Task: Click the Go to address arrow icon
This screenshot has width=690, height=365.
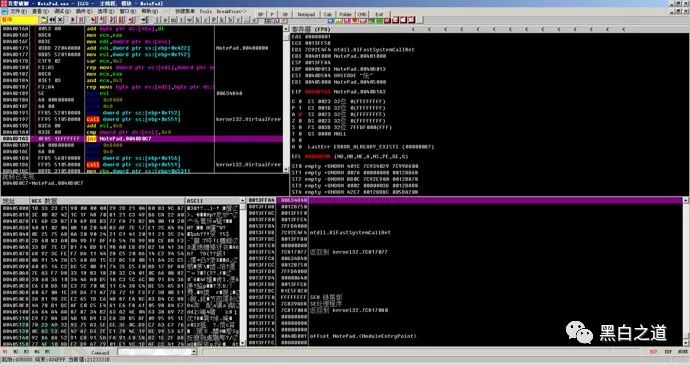Action: (x=143, y=20)
